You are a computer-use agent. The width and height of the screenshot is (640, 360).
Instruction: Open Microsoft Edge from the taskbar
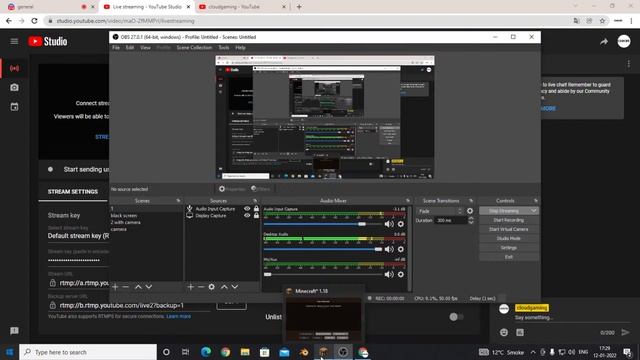(206, 352)
